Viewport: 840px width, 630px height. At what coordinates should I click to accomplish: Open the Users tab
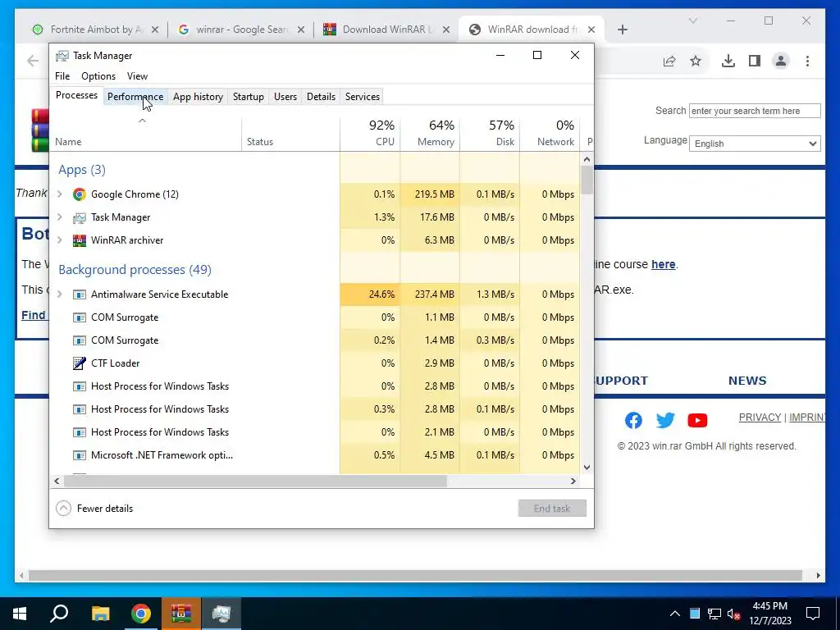coord(285,97)
